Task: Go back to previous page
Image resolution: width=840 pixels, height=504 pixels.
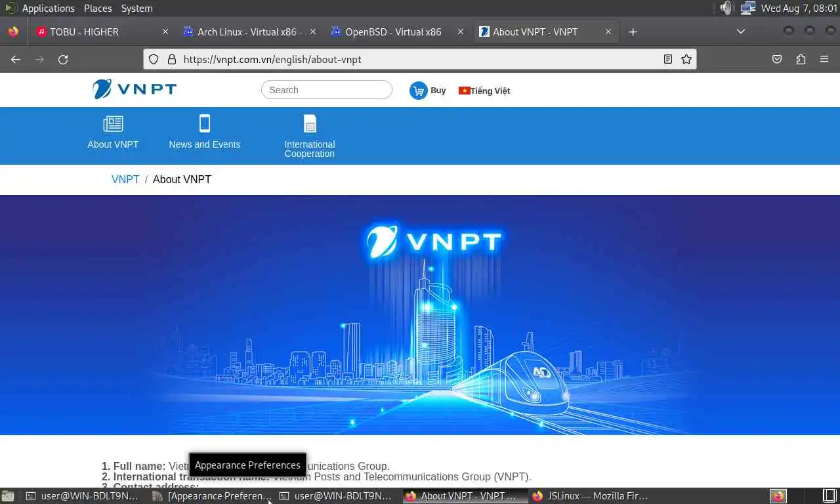Action: click(x=16, y=59)
